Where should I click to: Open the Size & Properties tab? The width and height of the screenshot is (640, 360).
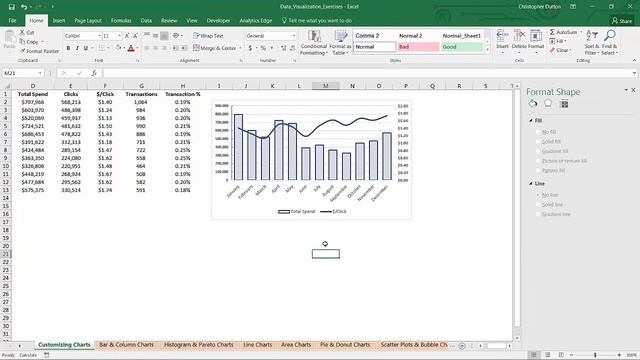(x=564, y=104)
